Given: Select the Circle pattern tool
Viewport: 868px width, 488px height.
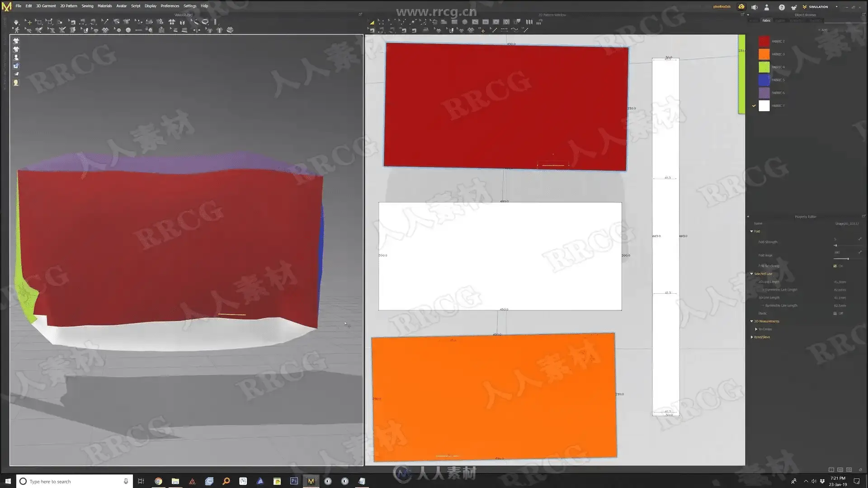Looking at the screenshot, I should click(x=464, y=22).
